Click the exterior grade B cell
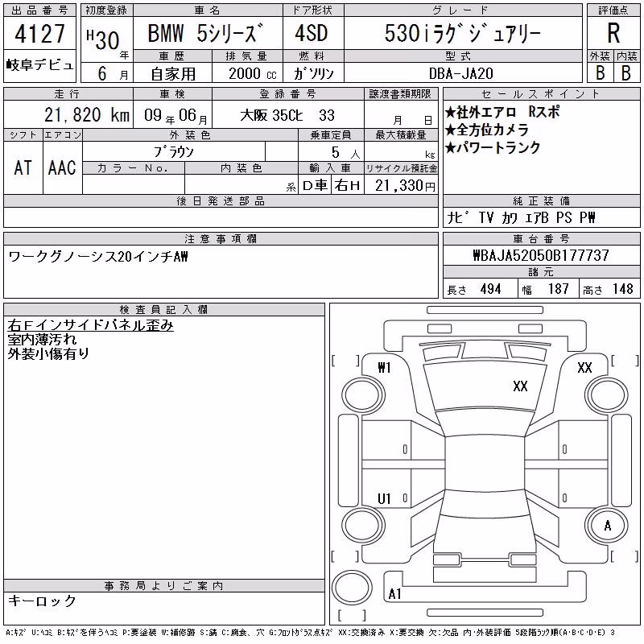This screenshot has height=644, width=644. coord(600,72)
